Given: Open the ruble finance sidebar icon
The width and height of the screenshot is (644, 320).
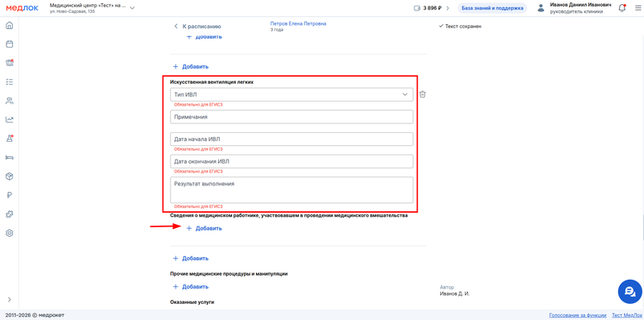Looking at the screenshot, I should pos(10,195).
